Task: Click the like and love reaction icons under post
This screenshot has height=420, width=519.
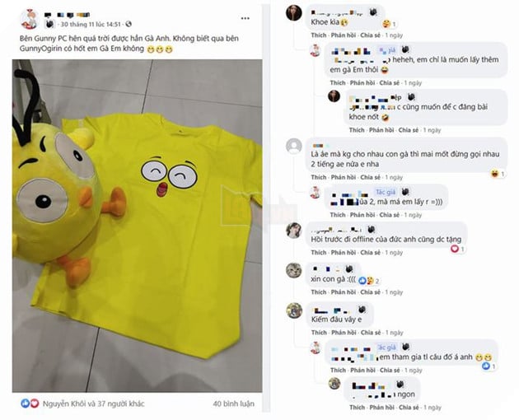Action: [x=29, y=404]
